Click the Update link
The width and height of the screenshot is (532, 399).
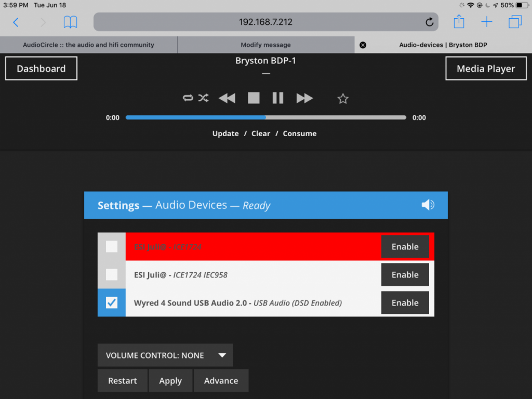click(x=225, y=134)
